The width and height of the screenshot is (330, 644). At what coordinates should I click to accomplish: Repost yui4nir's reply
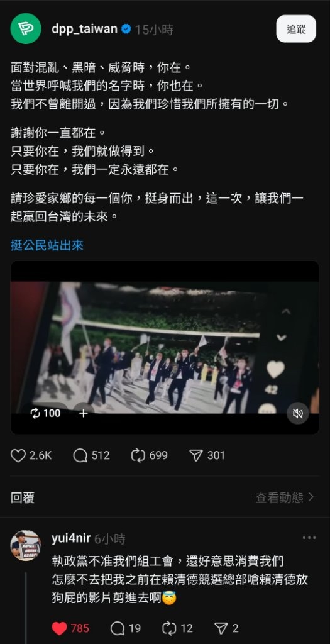[169, 628]
